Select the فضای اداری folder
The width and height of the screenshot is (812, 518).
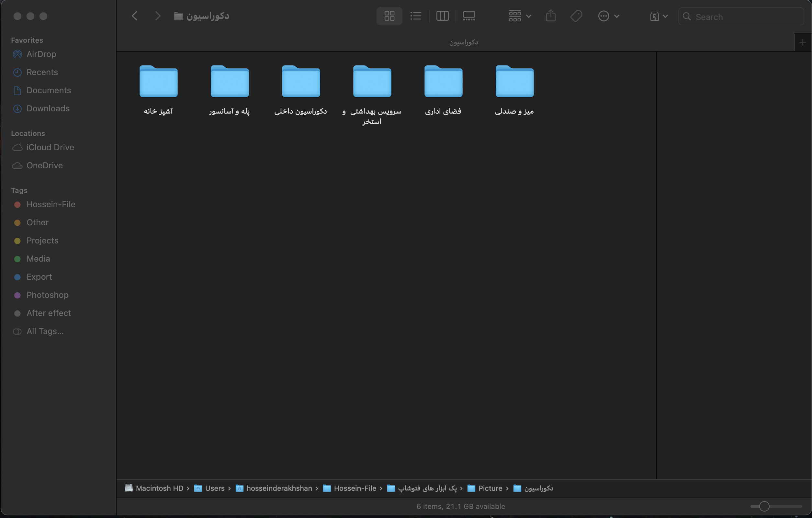coord(444,81)
